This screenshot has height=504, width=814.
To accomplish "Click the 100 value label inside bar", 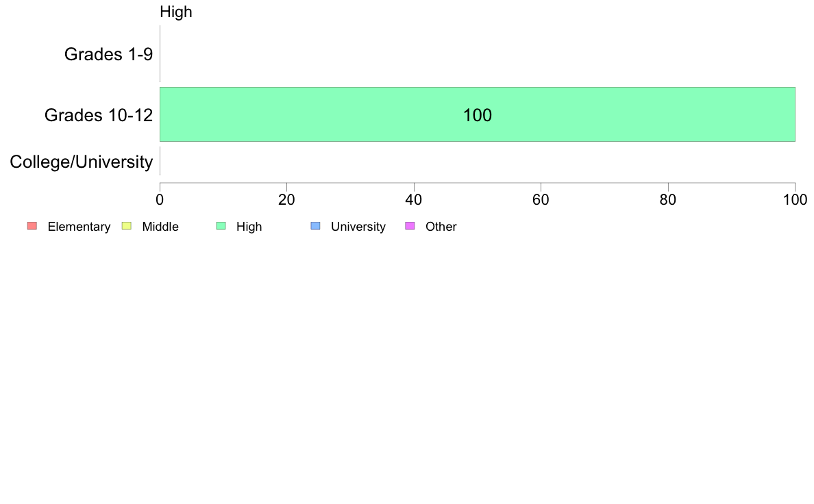I will [x=478, y=115].
